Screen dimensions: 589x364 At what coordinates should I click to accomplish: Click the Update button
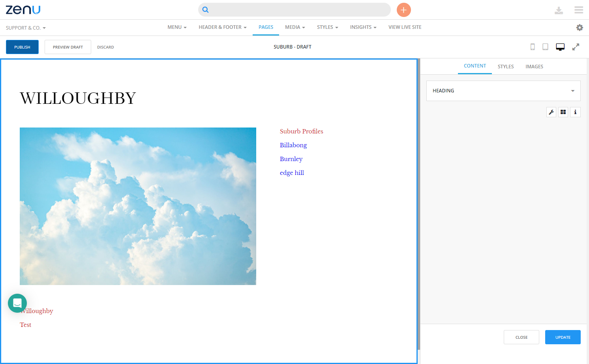point(563,337)
